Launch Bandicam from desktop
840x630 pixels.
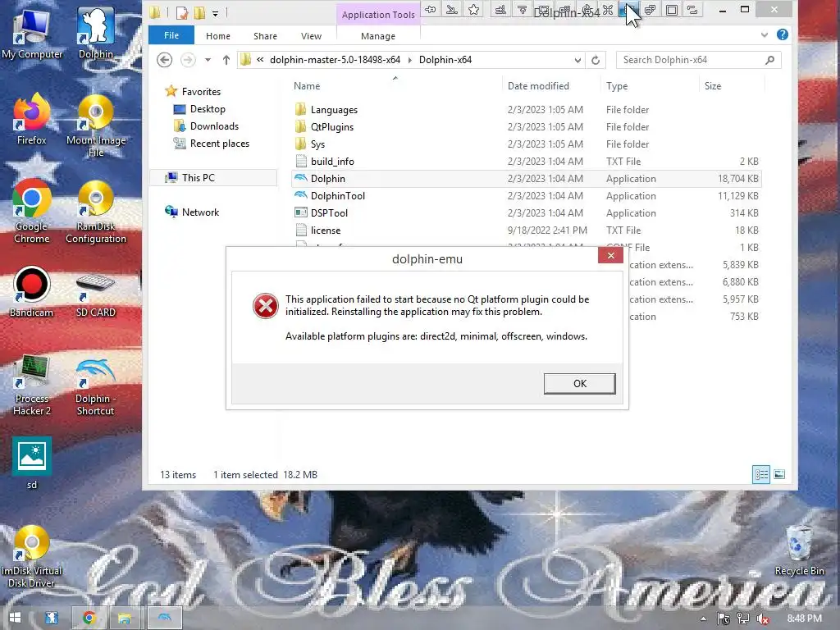pyautogui.click(x=32, y=291)
